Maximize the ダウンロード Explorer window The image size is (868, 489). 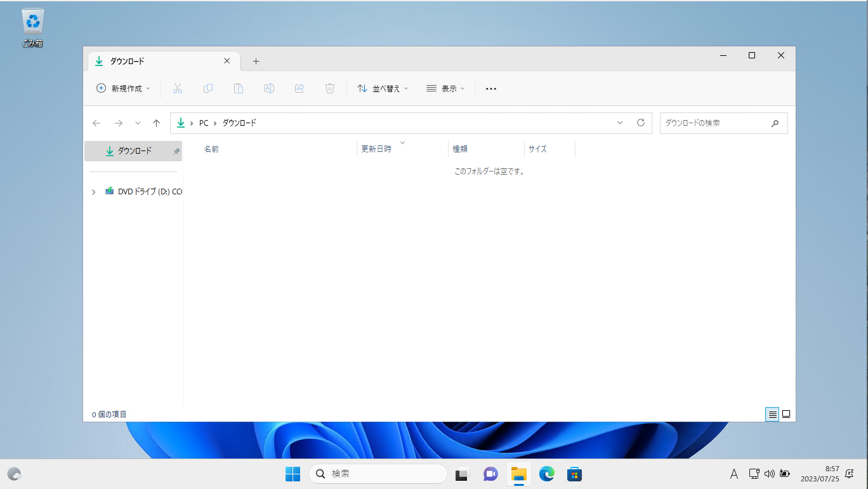752,56
